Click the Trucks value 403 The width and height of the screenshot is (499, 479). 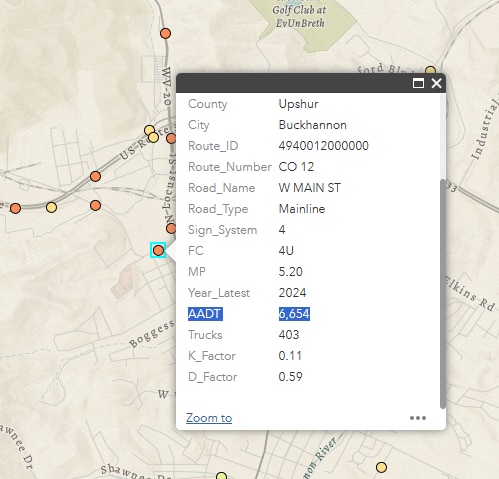tap(289, 335)
